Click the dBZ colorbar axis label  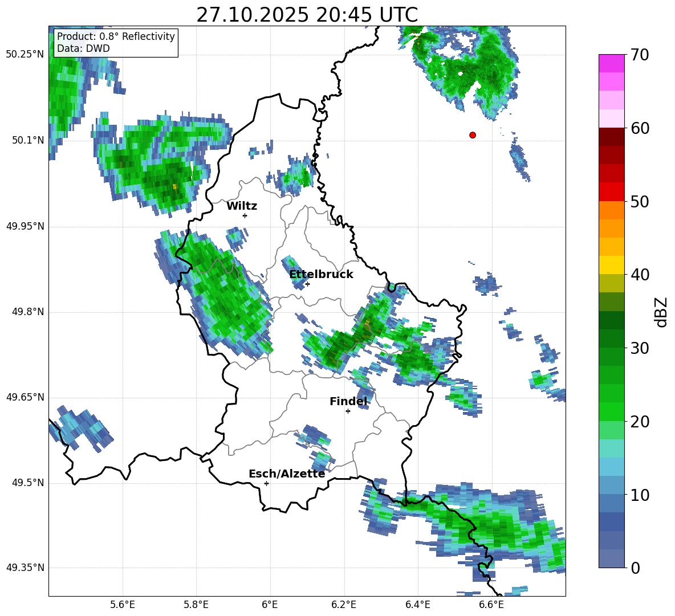[x=661, y=312]
